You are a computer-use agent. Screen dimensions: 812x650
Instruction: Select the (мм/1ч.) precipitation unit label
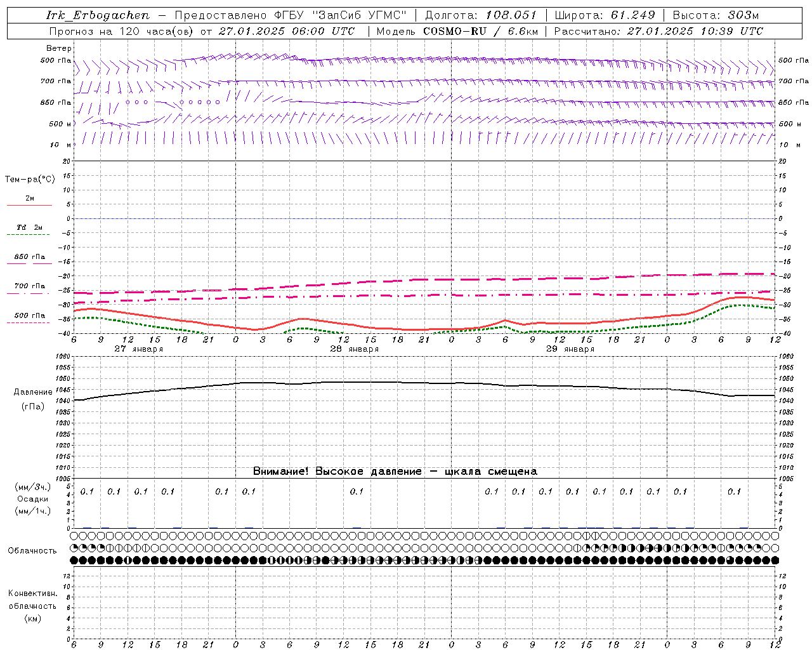point(33,511)
